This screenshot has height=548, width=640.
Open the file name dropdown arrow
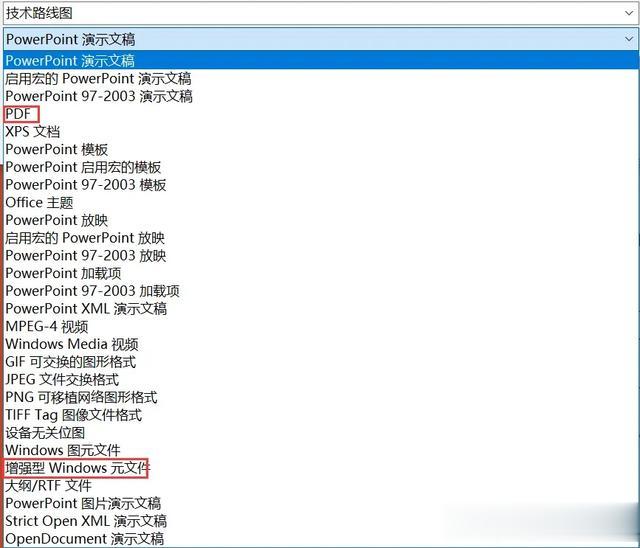tap(629, 13)
